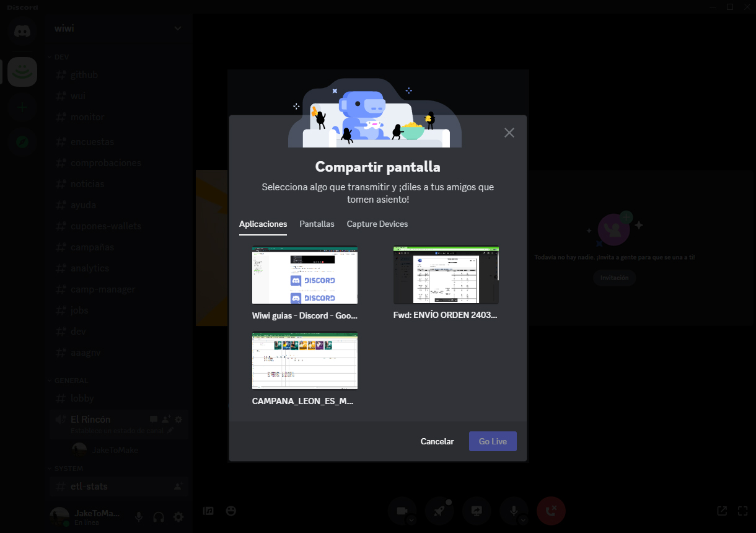Open the dev text channel
The image size is (756, 533).
tap(118, 332)
